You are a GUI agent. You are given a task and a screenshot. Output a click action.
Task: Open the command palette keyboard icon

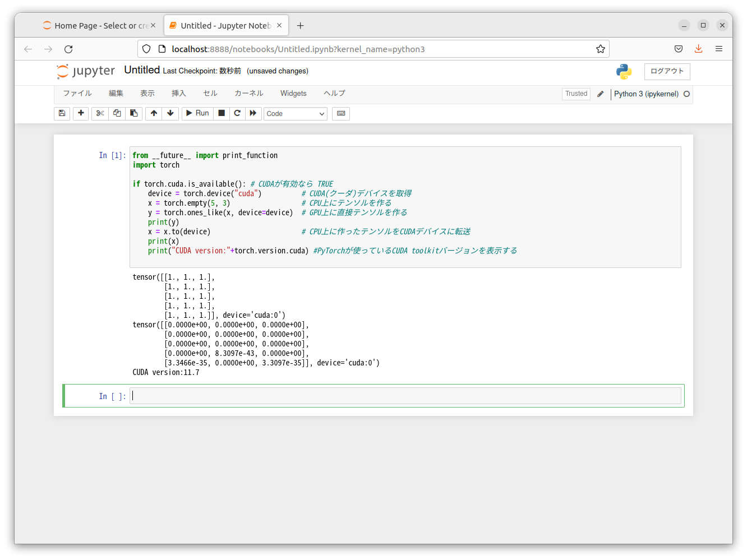point(341,113)
